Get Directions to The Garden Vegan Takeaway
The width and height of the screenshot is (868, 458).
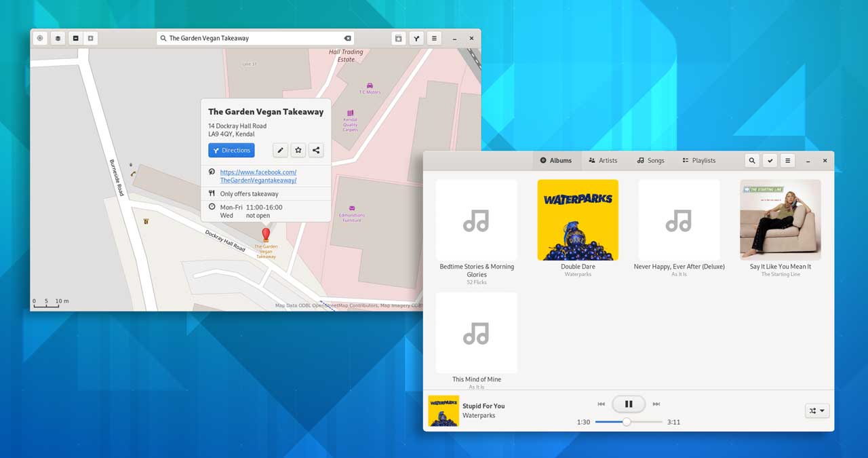(231, 151)
